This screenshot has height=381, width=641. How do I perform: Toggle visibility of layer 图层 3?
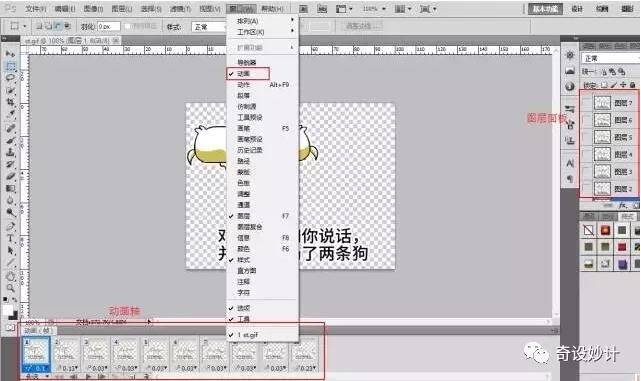coord(587,171)
